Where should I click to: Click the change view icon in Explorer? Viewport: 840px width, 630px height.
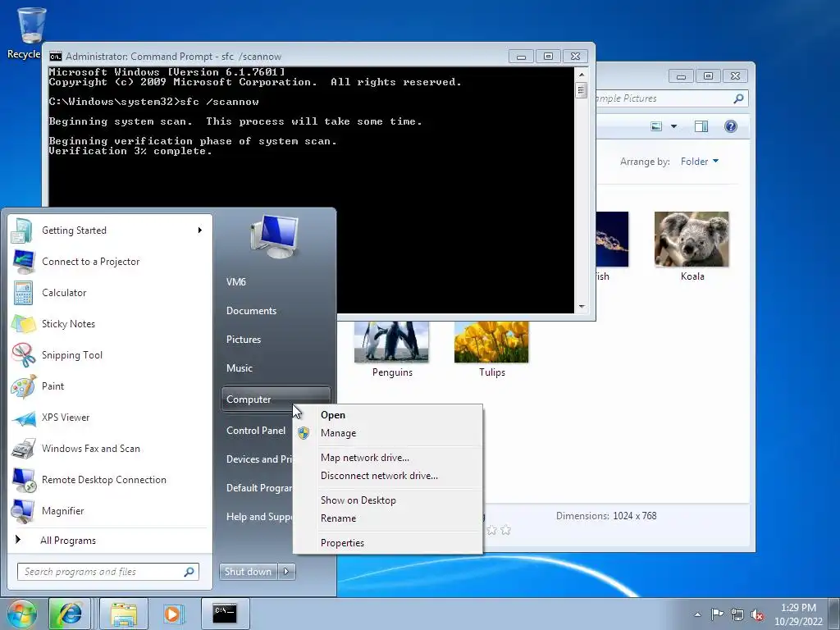coord(656,126)
